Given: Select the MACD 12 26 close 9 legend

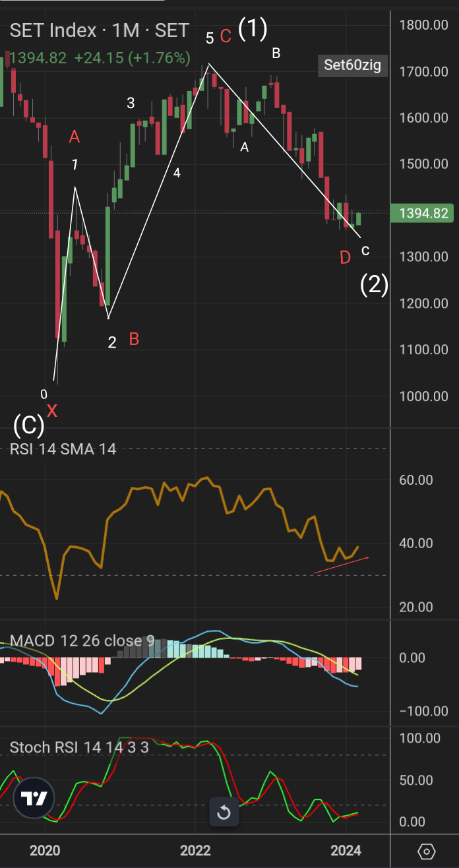Looking at the screenshot, I should click(x=82, y=640).
